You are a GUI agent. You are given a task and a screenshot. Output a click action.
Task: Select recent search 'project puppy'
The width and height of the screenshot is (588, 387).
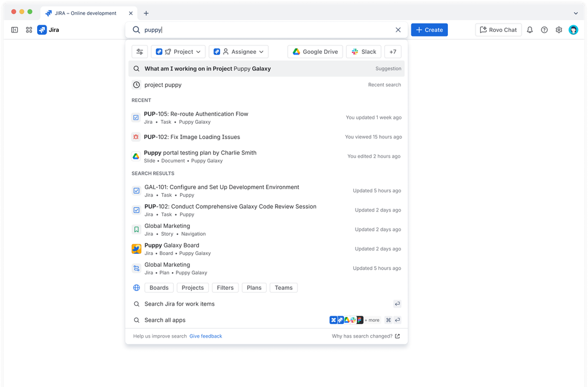tap(266, 85)
